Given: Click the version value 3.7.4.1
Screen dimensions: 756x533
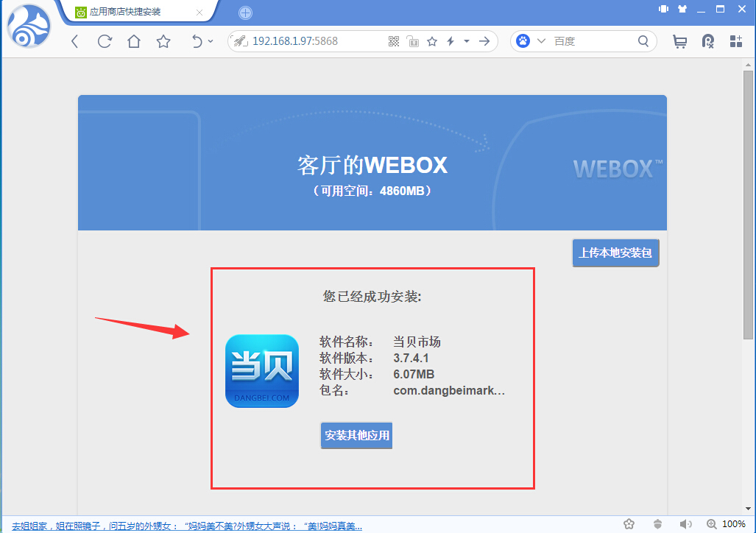Looking at the screenshot, I should 411,359.
